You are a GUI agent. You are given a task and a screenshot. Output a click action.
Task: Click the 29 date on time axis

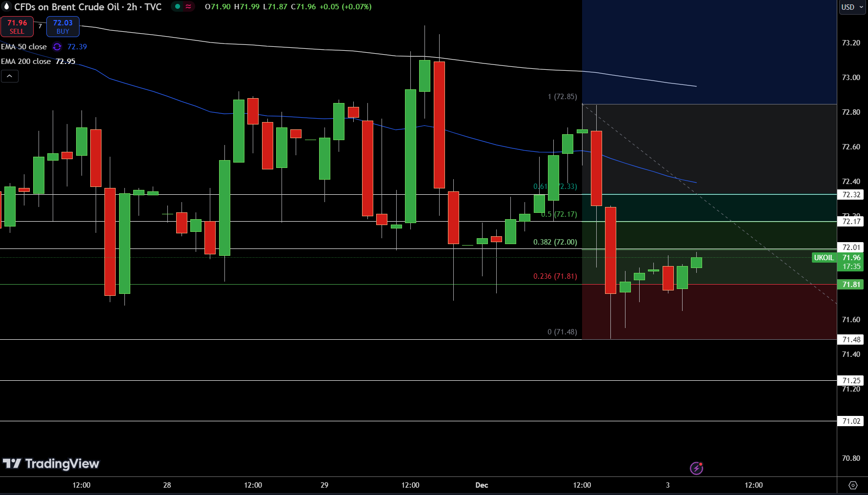click(x=324, y=485)
